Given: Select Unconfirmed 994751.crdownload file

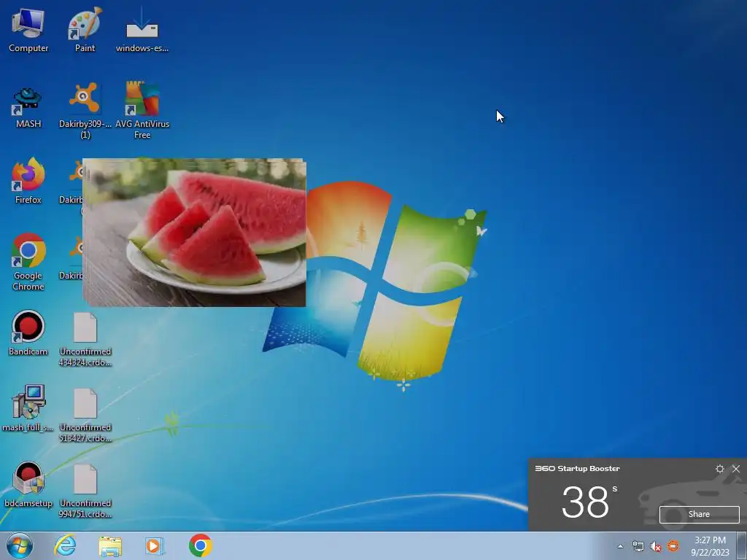Looking at the screenshot, I should point(85,491).
